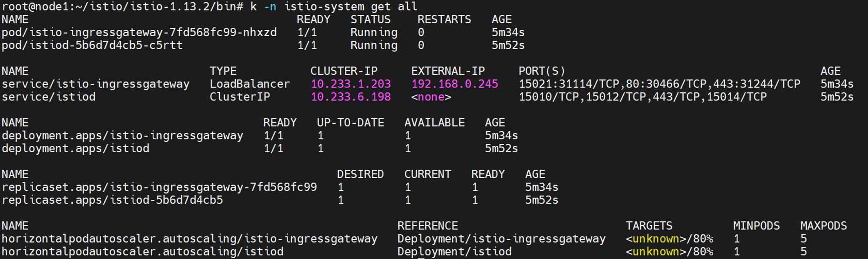Image resolution: width=868 pixels, height=259 pixels.
Task: Click age '5m52s' of service/istiod
Action: coord(837,97)
